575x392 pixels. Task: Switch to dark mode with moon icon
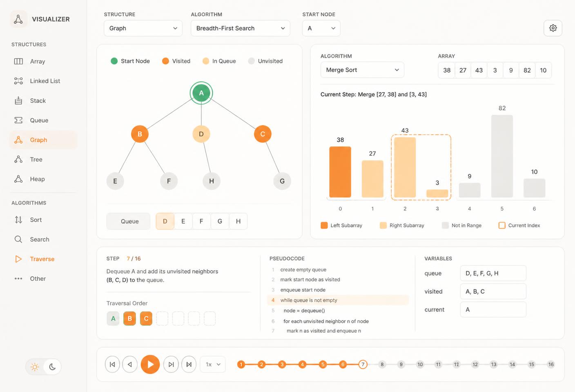(x=52, y=367)
